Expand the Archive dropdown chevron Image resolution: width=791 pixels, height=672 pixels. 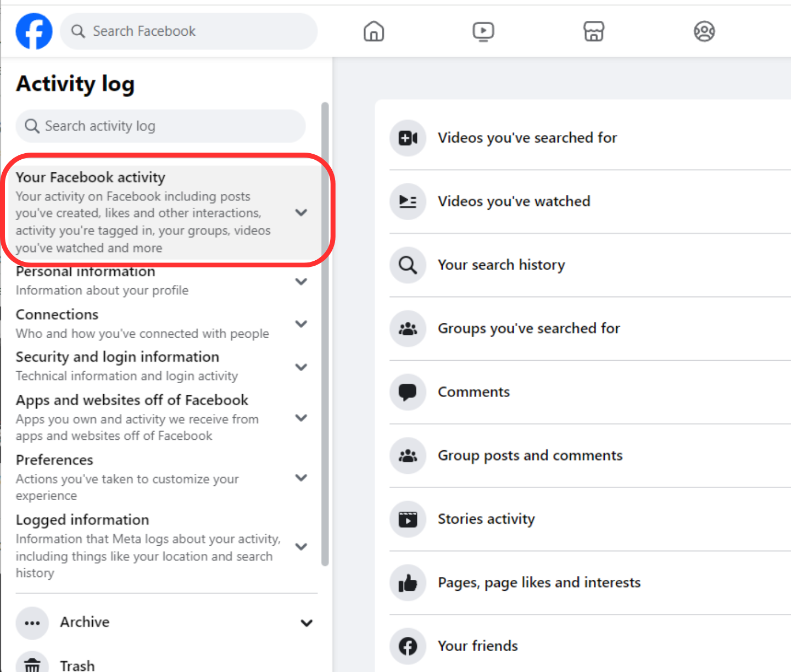[307, 623]
